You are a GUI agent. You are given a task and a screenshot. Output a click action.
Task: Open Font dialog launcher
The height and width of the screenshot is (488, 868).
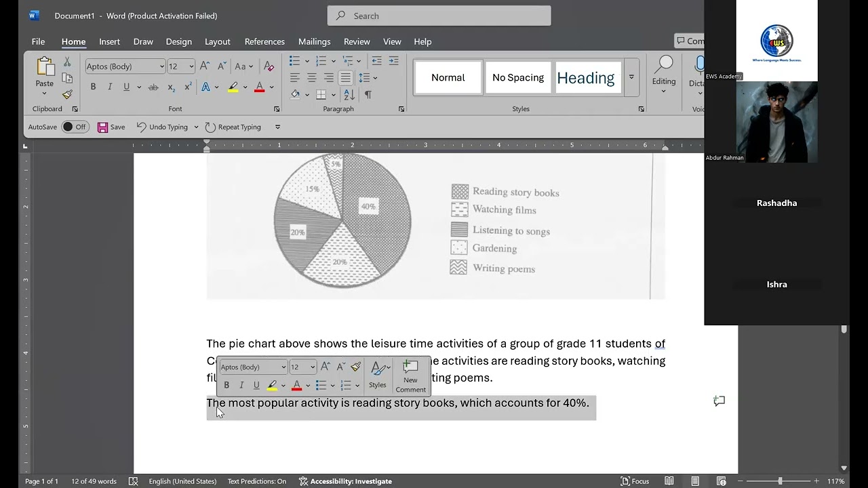point(277,109)
